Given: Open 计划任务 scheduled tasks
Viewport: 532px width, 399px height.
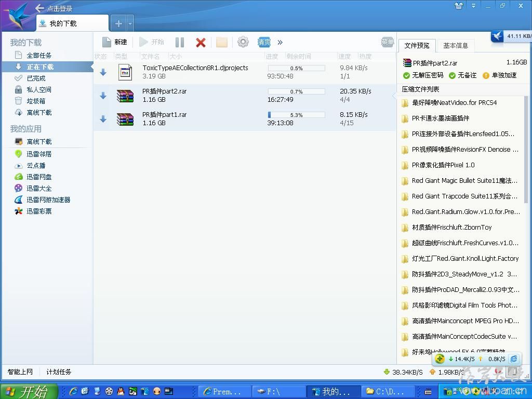Looking at the screenshot, I should coord(59,372).
